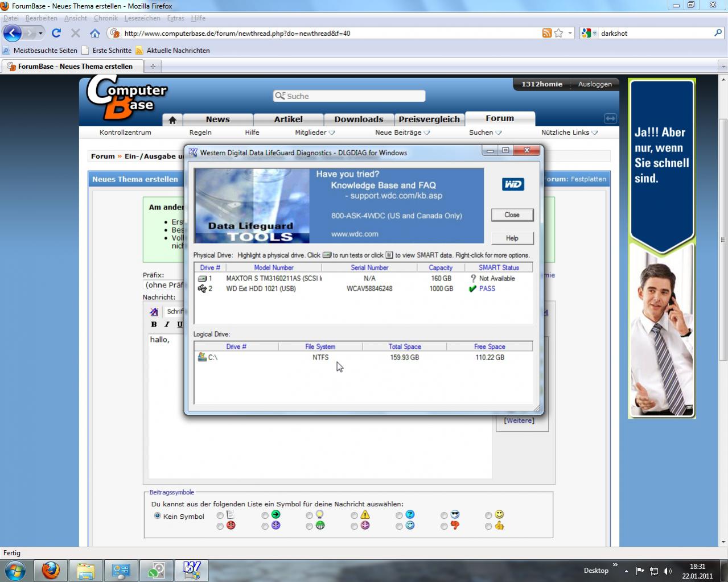This screenshot has width=728, height=582.
Task: Select the green arrow post symbol radio
Action: (x=265, y=515)
